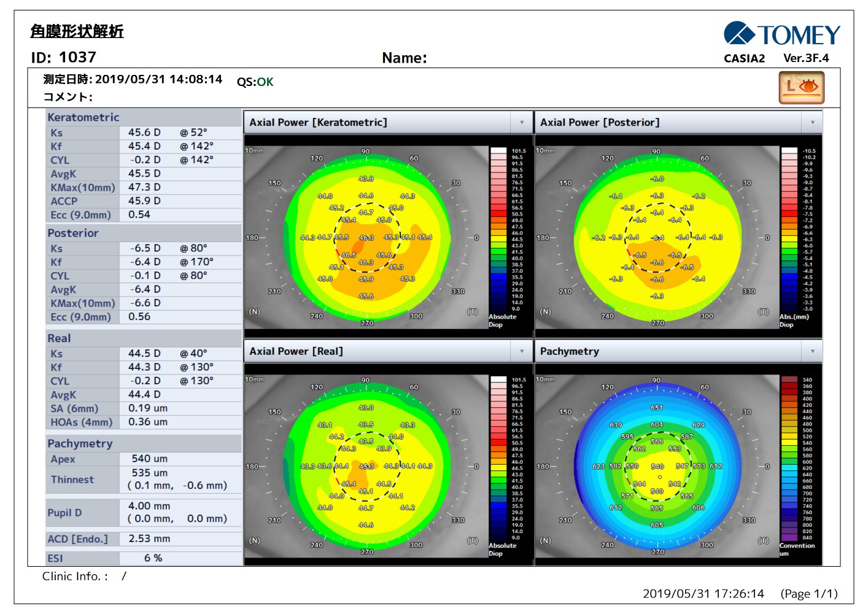This screenshot has height=614, width=868.
Task: Click the Thinnest value 535 um
Action: tap(150, 473)
